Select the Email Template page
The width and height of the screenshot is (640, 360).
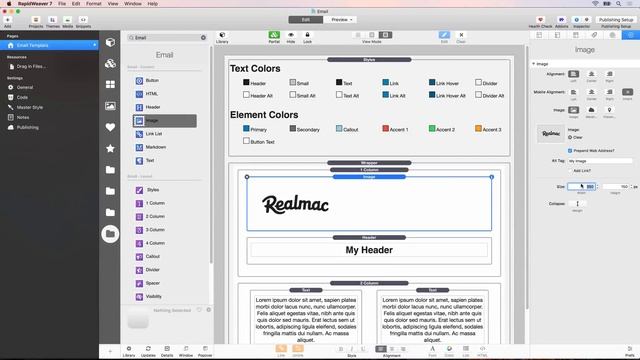tap(49, 45)
